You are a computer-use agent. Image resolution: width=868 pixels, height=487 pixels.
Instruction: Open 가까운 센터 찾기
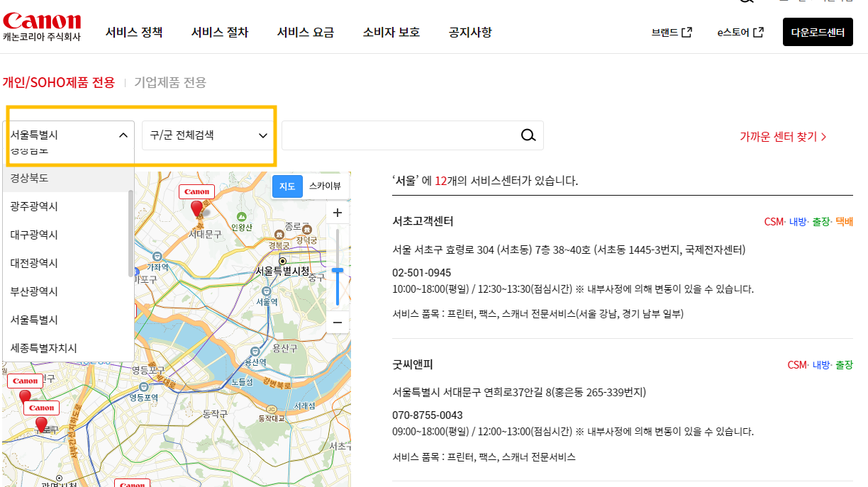tap(781, 138)
